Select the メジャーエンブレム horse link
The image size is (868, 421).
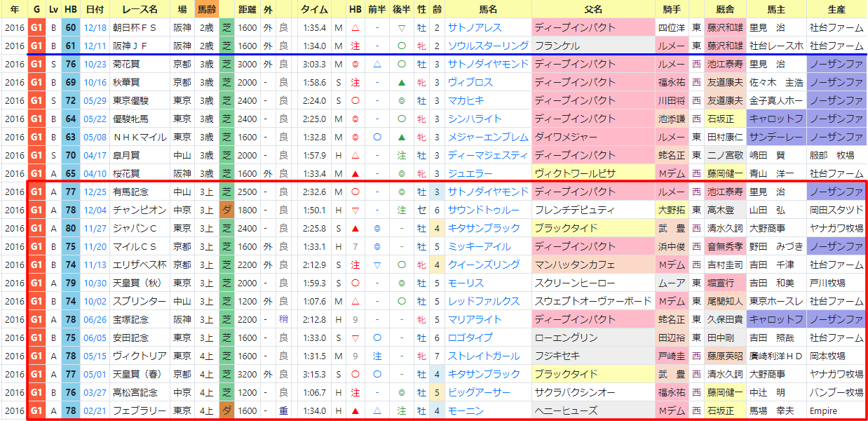pyautogui.click(x=488, y=137)
